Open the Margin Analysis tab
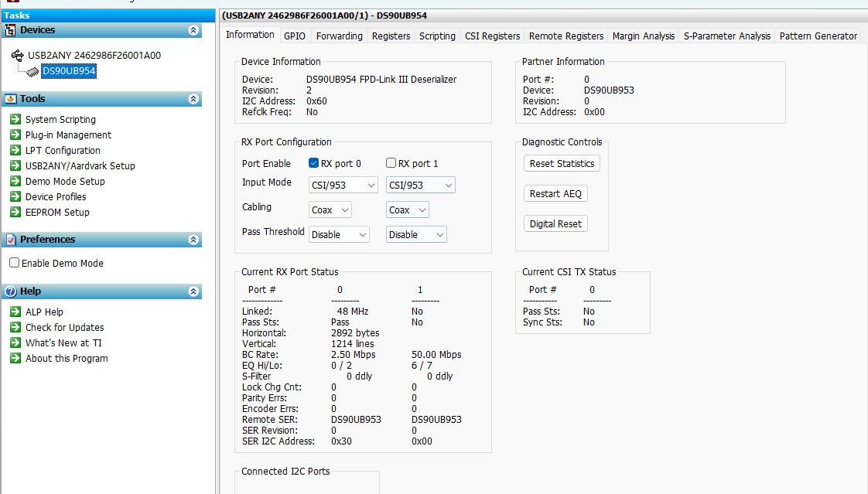 [x=643, y=36]
